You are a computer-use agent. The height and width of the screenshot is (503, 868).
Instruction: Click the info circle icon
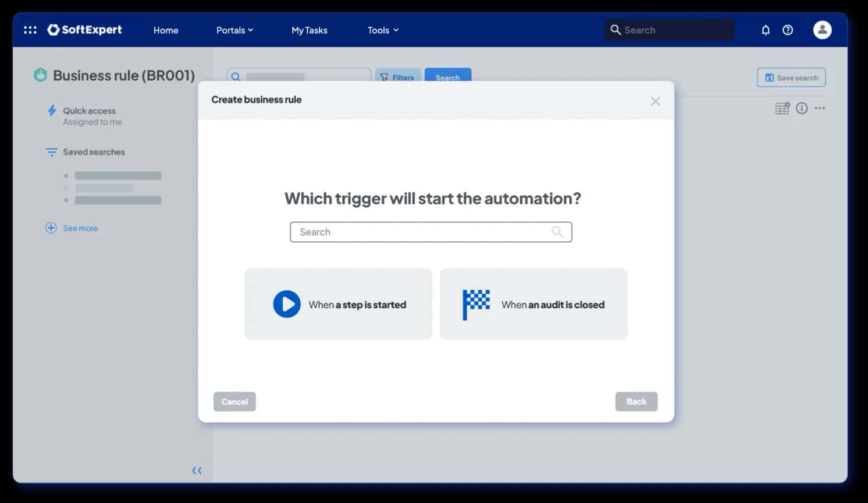tap(802, 108)
